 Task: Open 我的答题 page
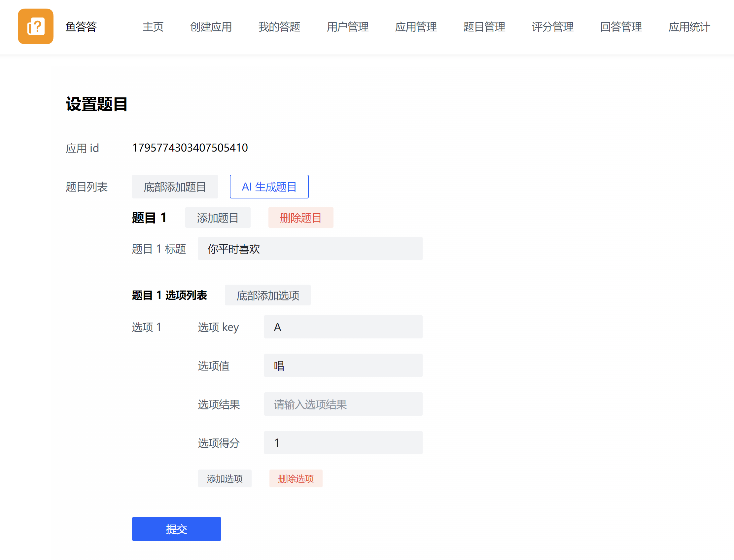(279, 27)
